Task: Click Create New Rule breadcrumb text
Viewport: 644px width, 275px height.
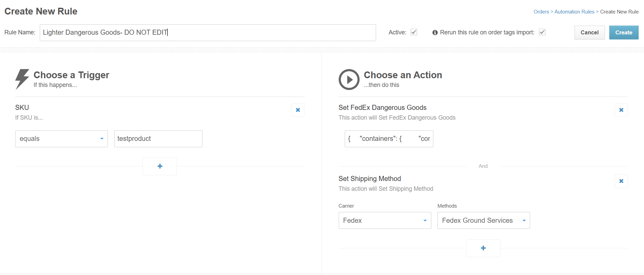Action: pyautogui.click(x=619, y=12)
